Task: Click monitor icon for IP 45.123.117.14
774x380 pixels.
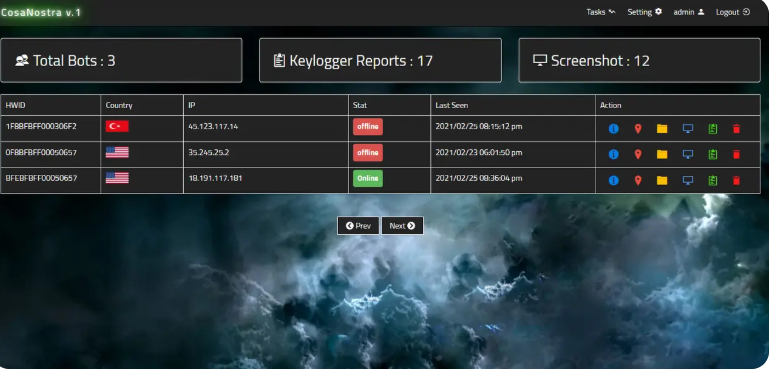Action: (688, 129)
